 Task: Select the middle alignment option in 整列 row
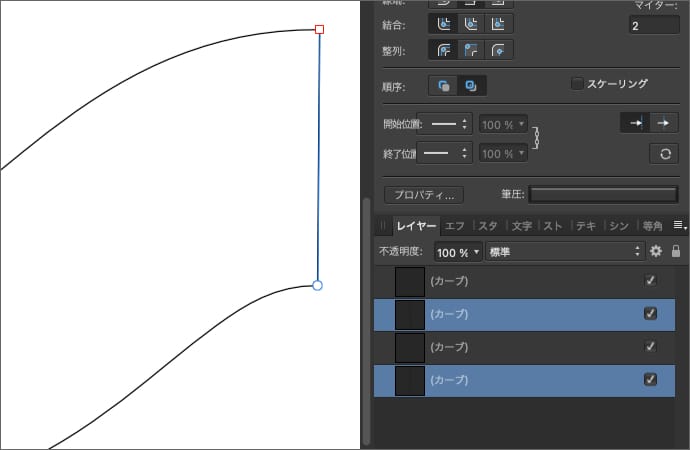471,49
